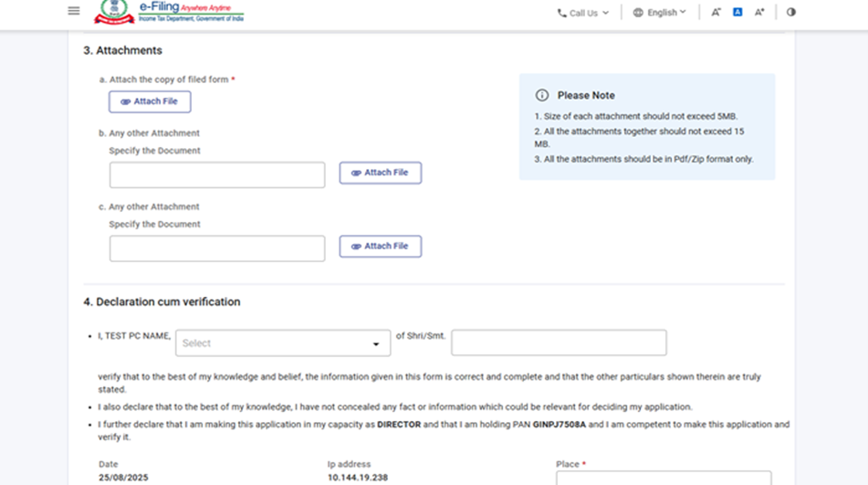Open the hamburger navigation menu
This screenshot has width=868, height=485.
coord(74,11)
